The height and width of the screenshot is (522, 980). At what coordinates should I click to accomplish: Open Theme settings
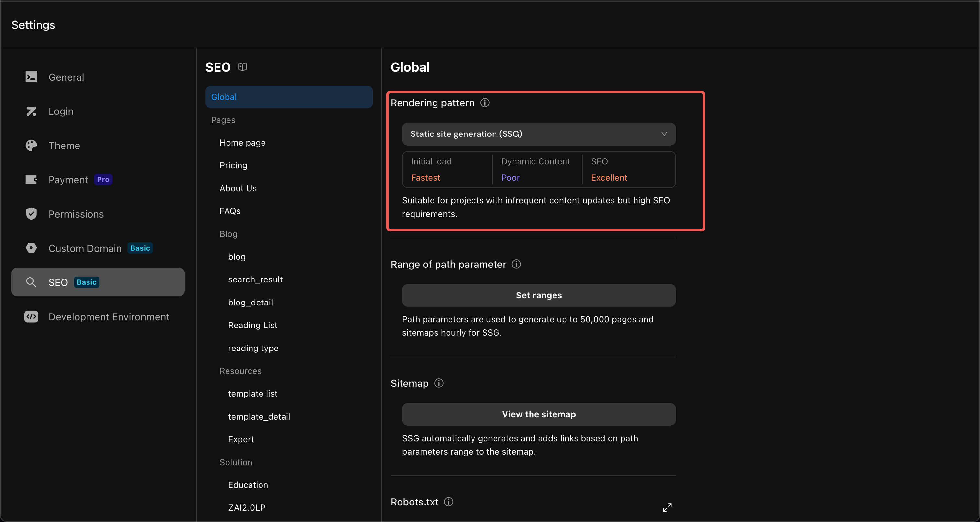98,146
